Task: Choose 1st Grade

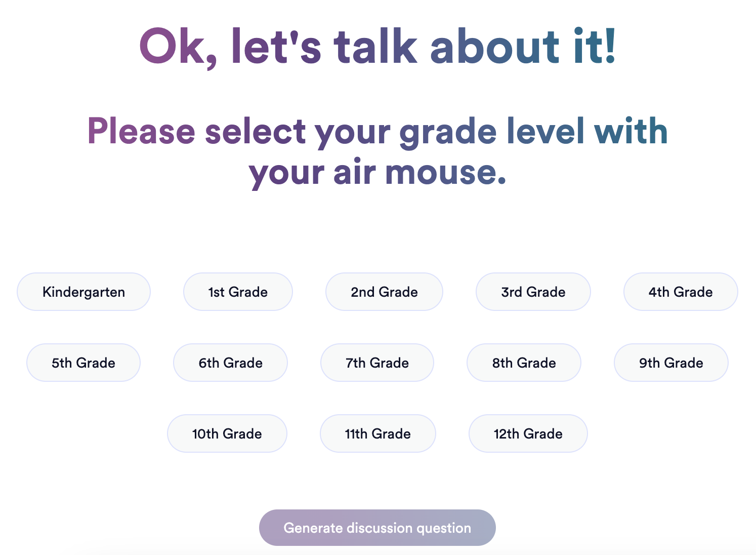Action: pos(238,292)
